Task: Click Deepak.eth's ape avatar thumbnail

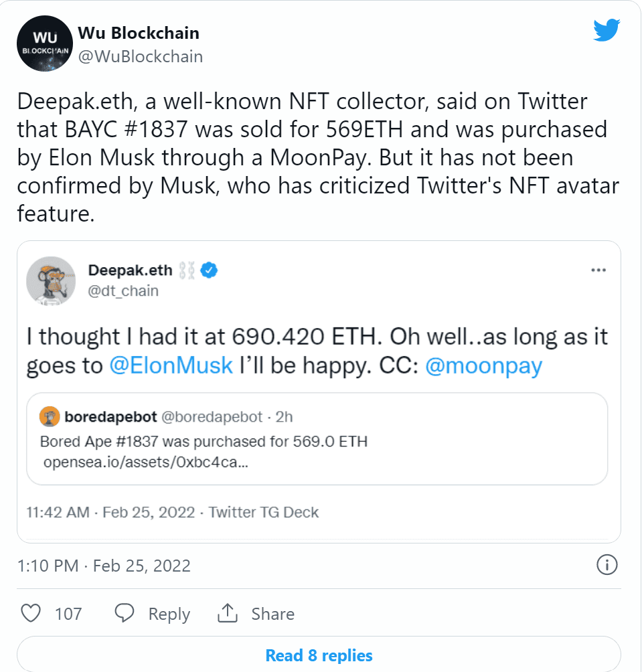Action: (x=52, y=281)
